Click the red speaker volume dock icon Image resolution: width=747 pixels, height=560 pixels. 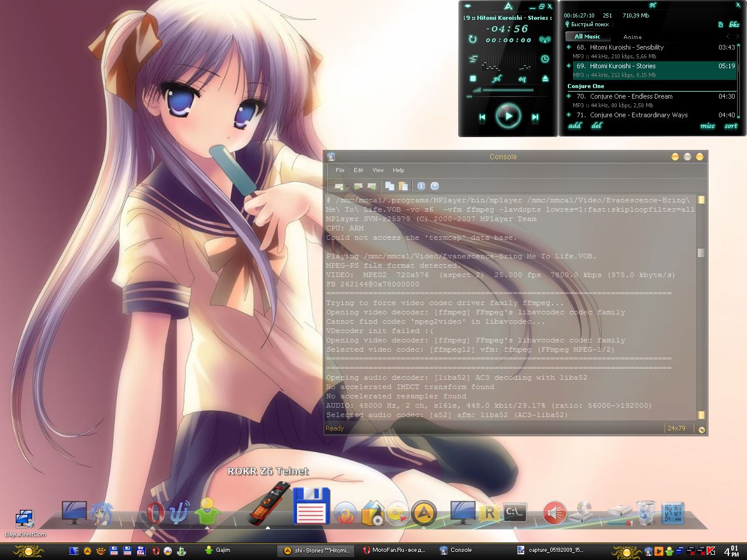(554, 513)
